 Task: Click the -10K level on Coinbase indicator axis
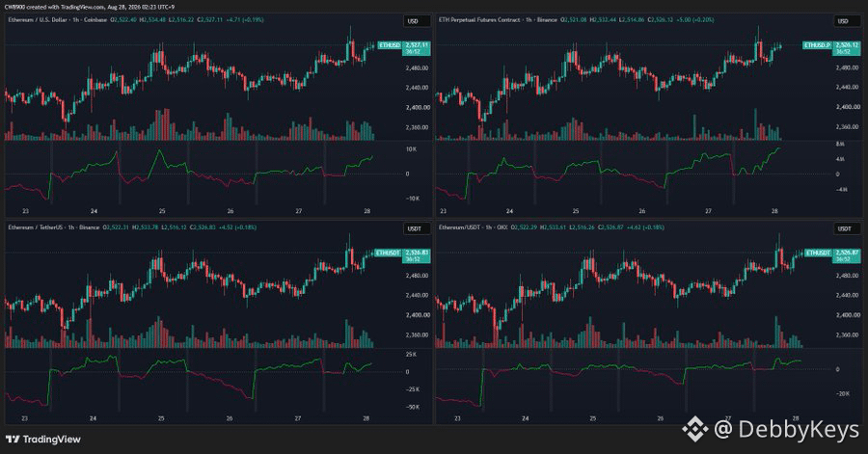(x=412, y=199)
